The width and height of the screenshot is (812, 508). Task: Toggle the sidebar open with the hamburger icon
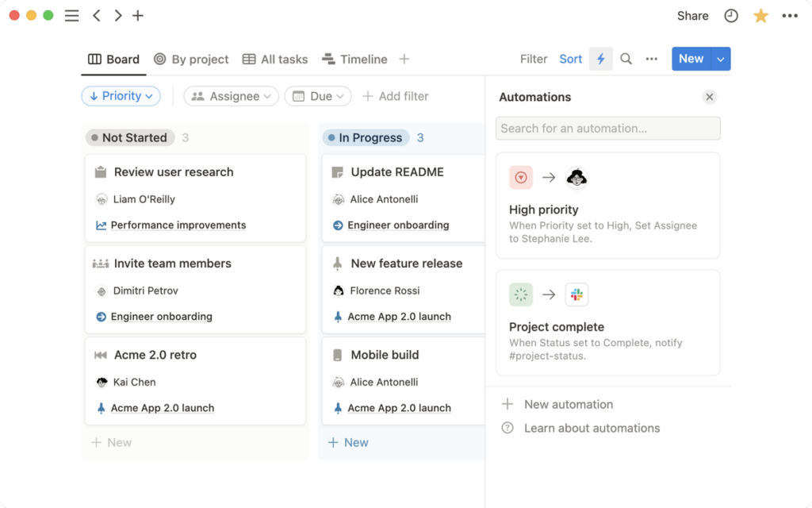click(71, 15)
